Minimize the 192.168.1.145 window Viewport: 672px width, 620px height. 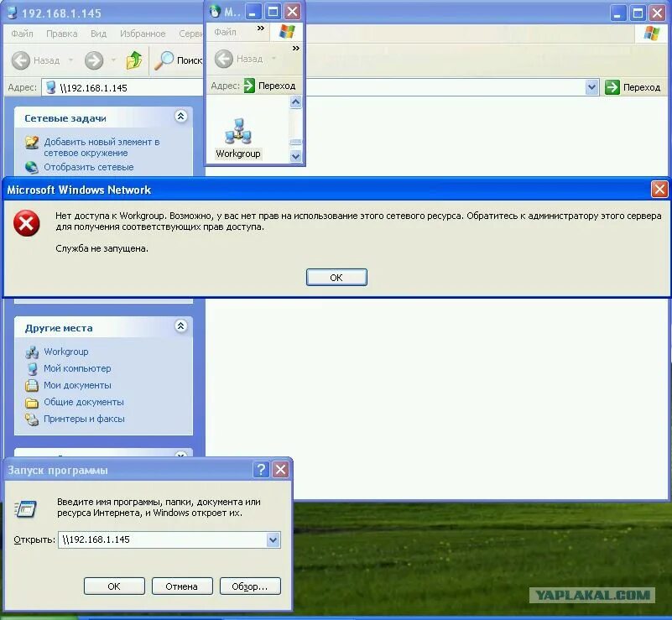tap(617, 13)
